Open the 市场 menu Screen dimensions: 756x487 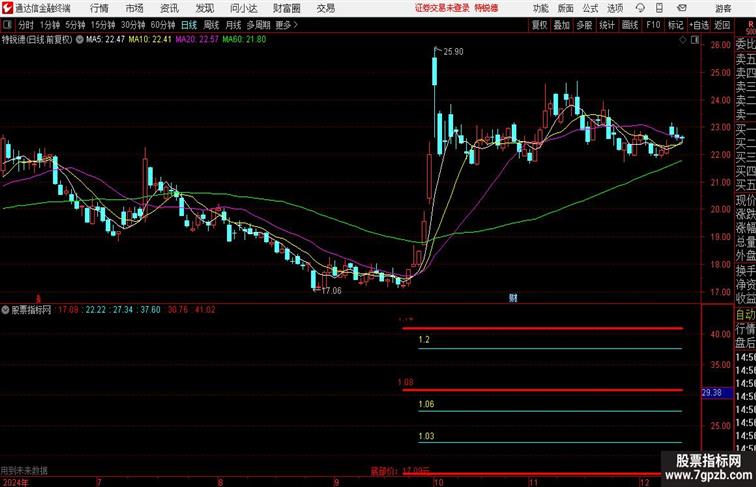coord(135,8)
